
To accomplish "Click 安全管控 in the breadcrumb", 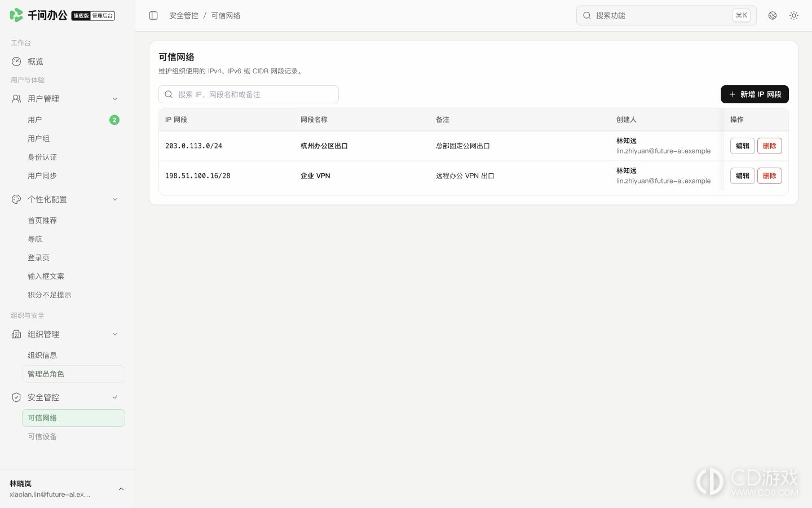I will click(184, 15).
